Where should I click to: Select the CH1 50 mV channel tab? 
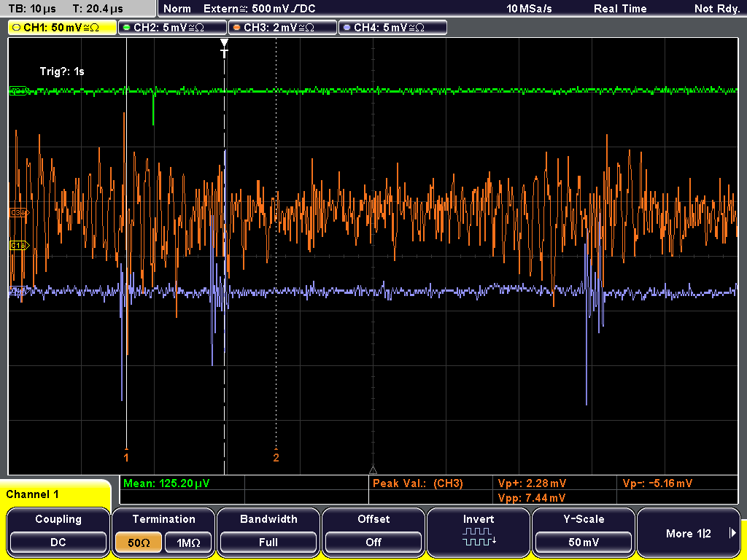tap(63, 28)
